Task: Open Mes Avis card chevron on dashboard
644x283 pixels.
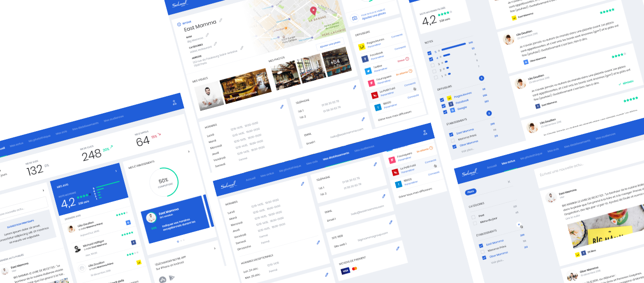Action: [116, 172]
